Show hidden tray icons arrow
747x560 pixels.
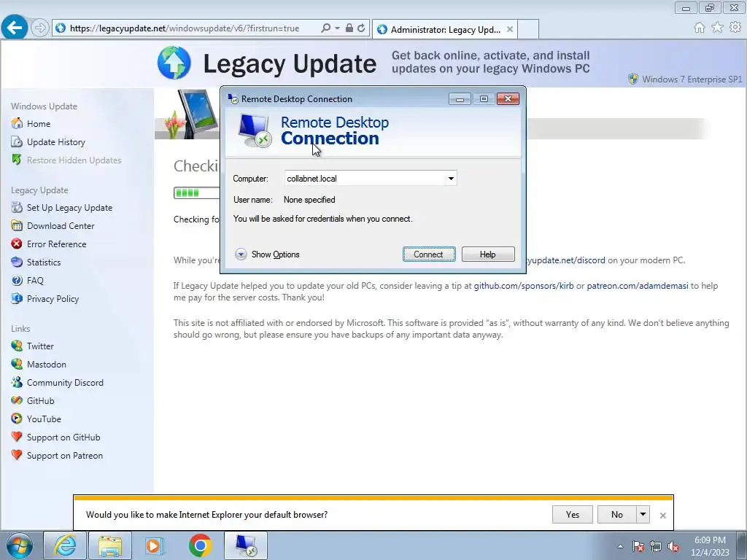point(620,546)
